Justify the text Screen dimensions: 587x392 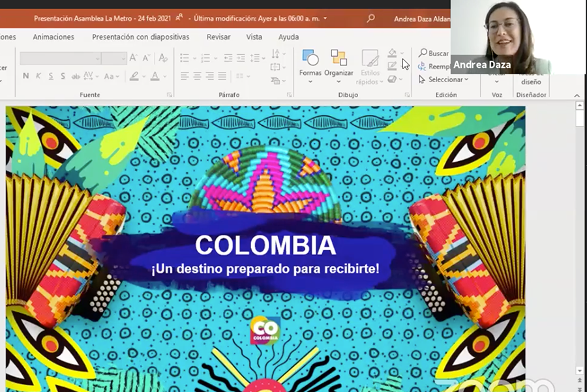(x=222, y=76)
